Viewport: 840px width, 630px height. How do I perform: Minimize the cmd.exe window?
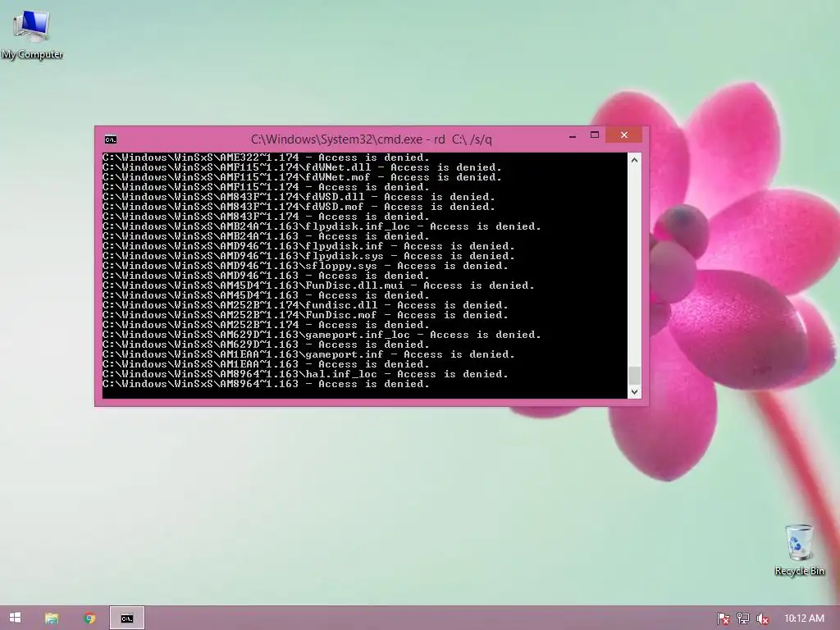tap(573, 136)
